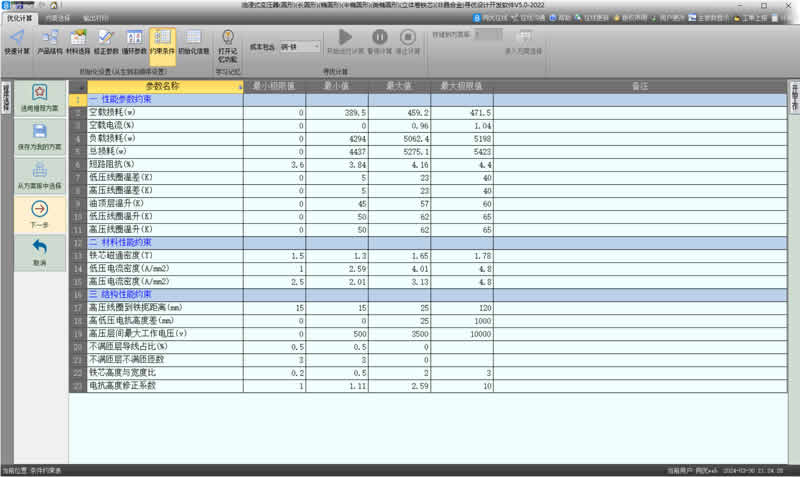Viewport: 800px width, 477px height.
Task: Click the 最大值 column header
Action: [399, 86]
